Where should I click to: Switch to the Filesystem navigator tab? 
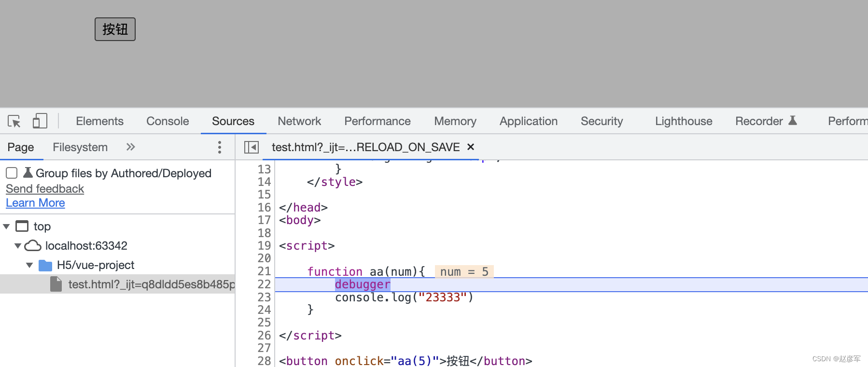click(x=80, y=147)
